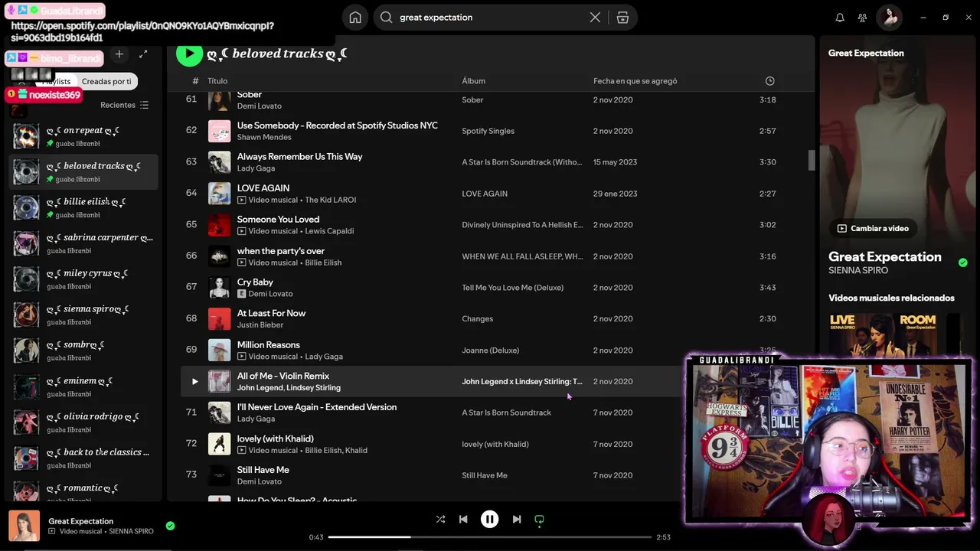Toggle shuffle playback
Image resolution: width=980 pixels, height=551 pixels.
pos(440,519)
